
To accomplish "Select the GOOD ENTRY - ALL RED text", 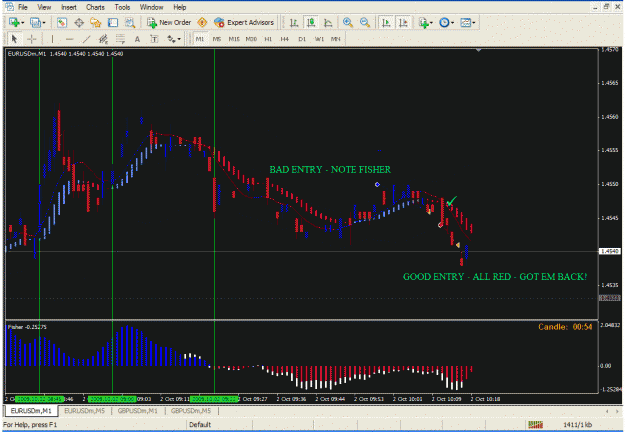I will click(x=495, y=277).
